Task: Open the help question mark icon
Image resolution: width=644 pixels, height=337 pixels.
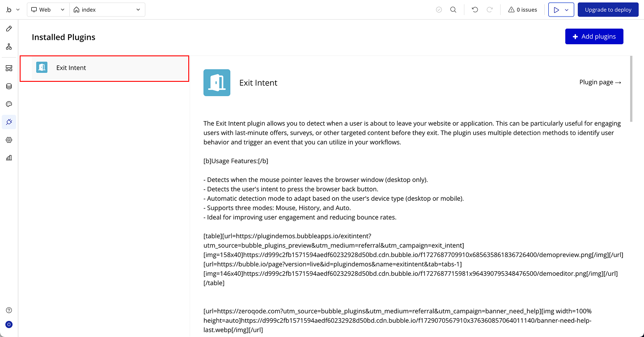Action: tap(9, 310)
